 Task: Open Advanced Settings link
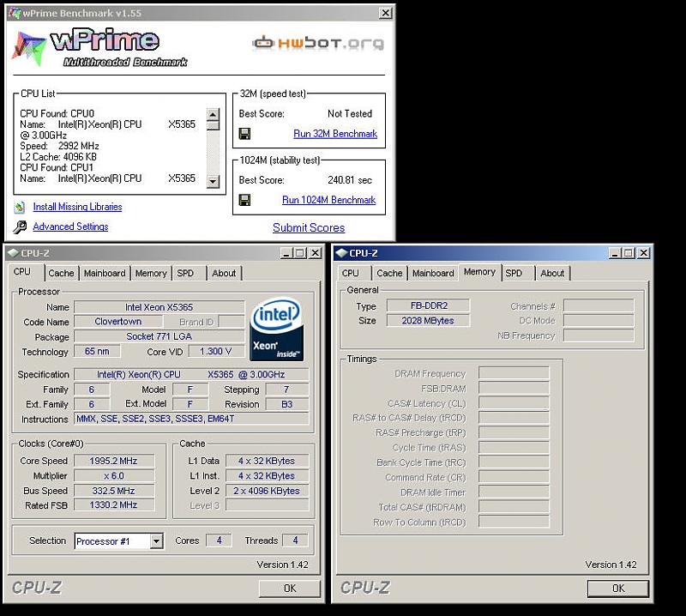click(x=70, y=226)
